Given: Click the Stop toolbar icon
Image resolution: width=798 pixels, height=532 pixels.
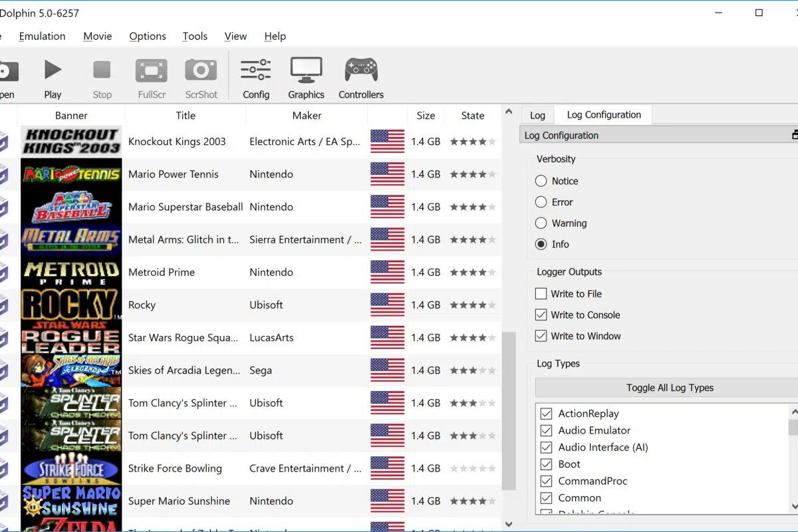Looking at the screenshot, I should (x=102, y=78).
